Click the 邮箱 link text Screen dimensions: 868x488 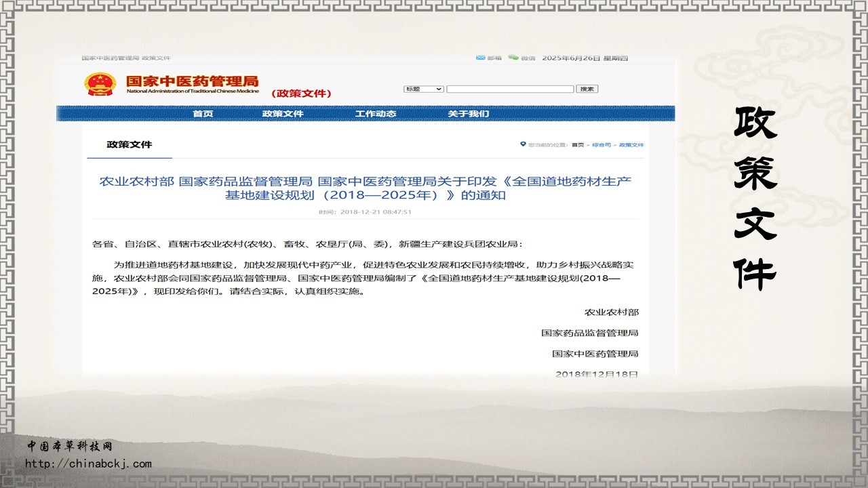coord(494,58)
